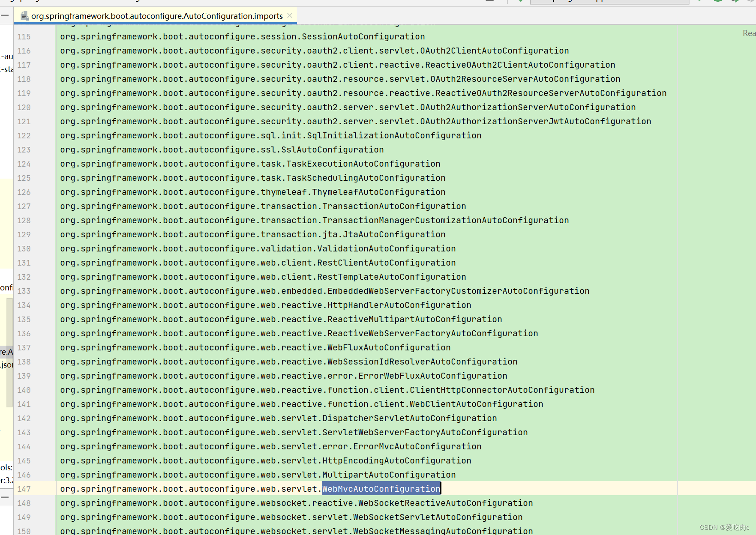Click the line ending in WebSocketReactiveAutoConfiguration

coord(297,503)
